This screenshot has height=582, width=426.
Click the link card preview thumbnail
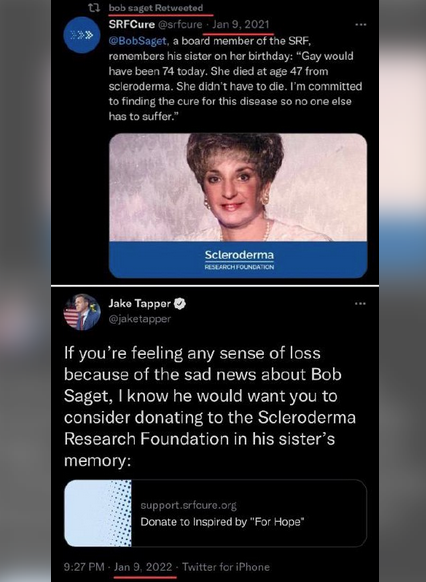click(98, 513)
